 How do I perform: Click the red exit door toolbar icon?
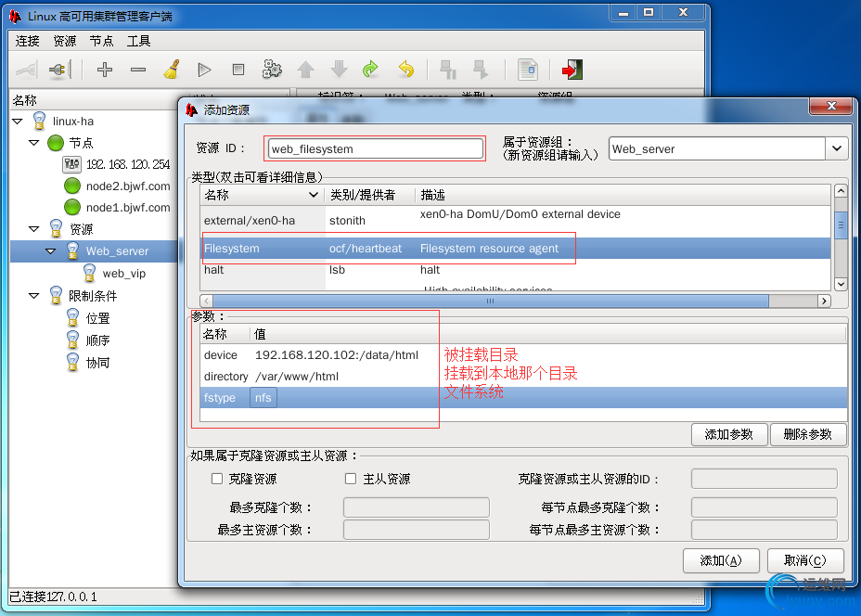click(x=572, y=70)
